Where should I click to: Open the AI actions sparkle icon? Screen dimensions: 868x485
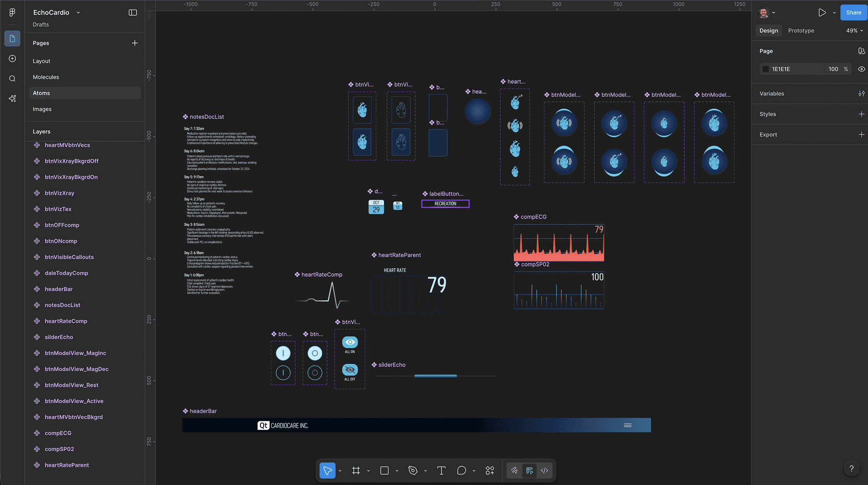[x=12, y=98]
